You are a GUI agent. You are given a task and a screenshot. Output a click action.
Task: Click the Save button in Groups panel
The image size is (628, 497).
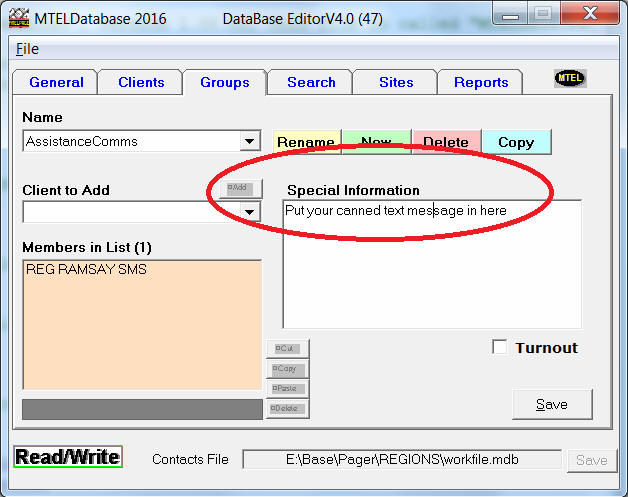point(552,404)
